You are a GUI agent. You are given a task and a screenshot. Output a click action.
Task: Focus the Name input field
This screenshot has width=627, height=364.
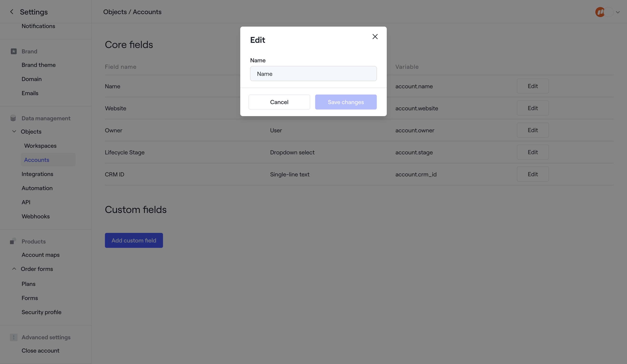coord(313,74)
